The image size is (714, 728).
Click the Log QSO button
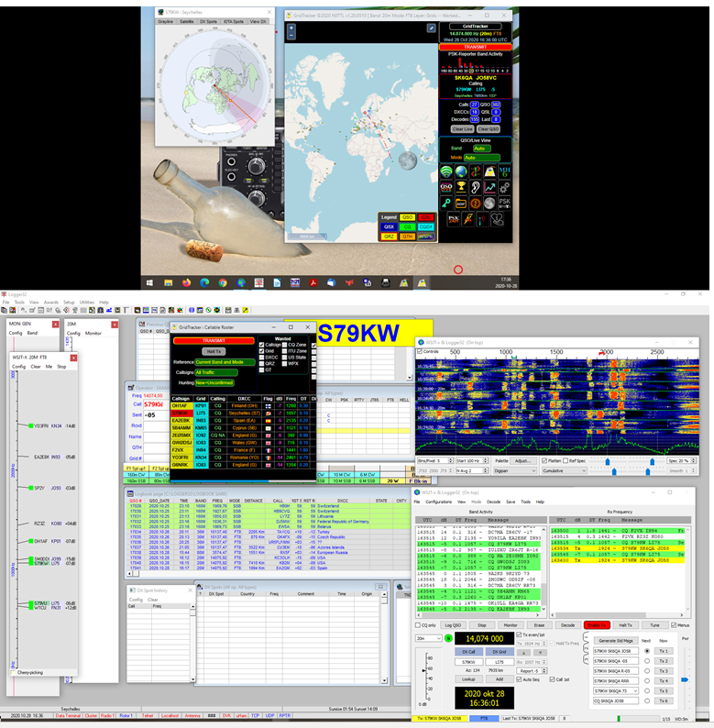point(453,625)
